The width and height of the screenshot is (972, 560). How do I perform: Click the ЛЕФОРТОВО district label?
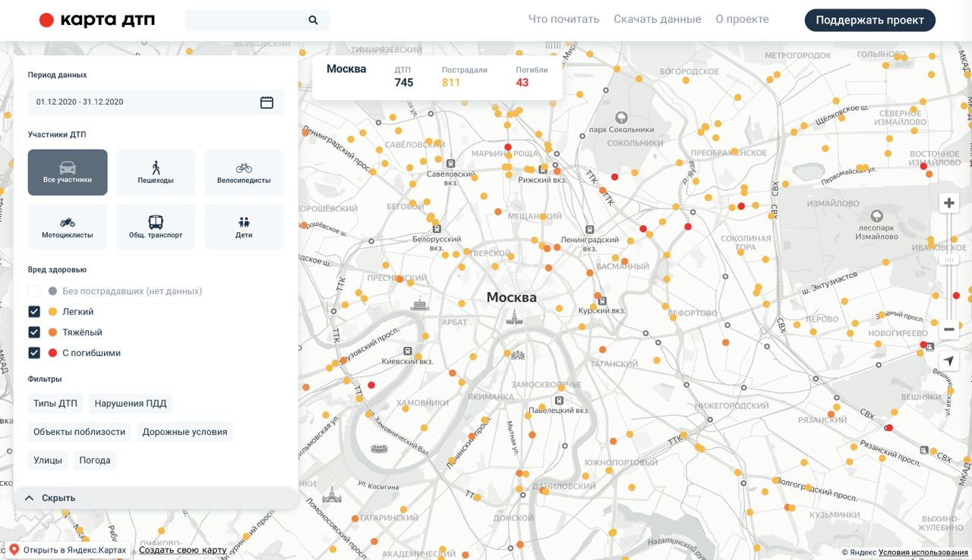pos(692,313)
